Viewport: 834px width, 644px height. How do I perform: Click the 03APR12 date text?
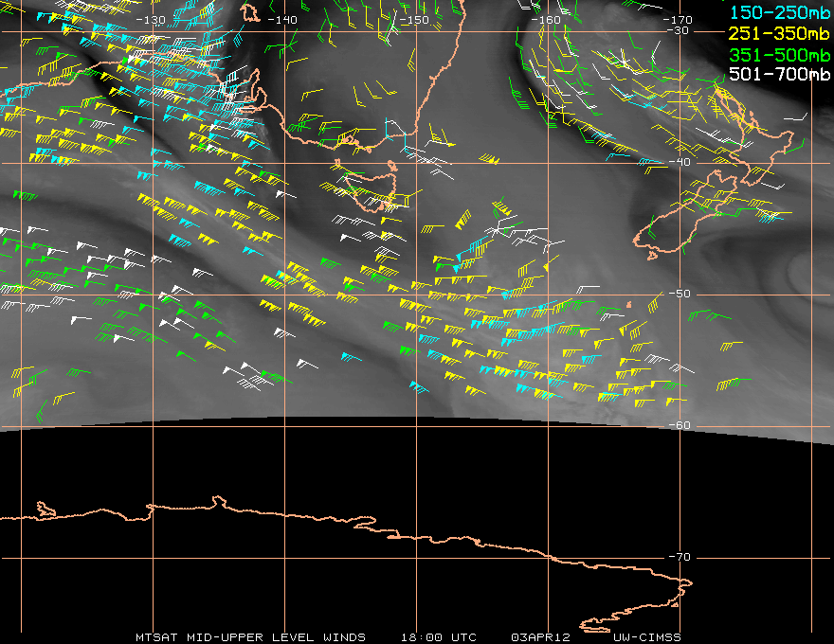click(x=538, y=636)
